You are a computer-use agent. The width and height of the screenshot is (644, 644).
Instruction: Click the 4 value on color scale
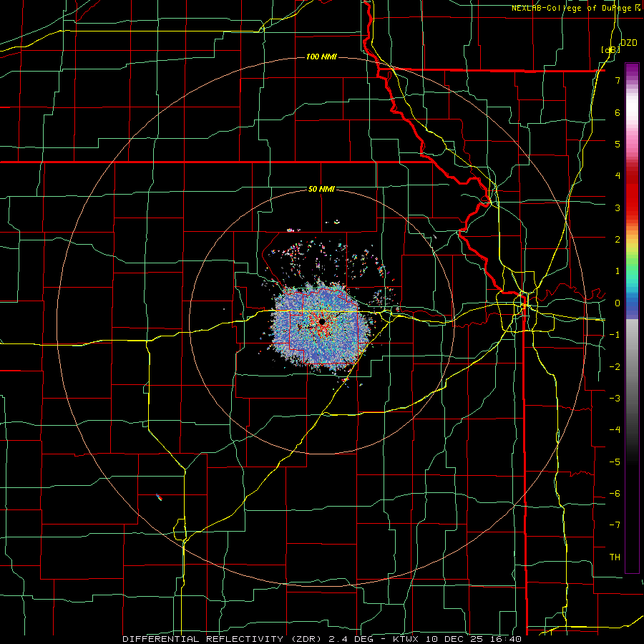618,176
